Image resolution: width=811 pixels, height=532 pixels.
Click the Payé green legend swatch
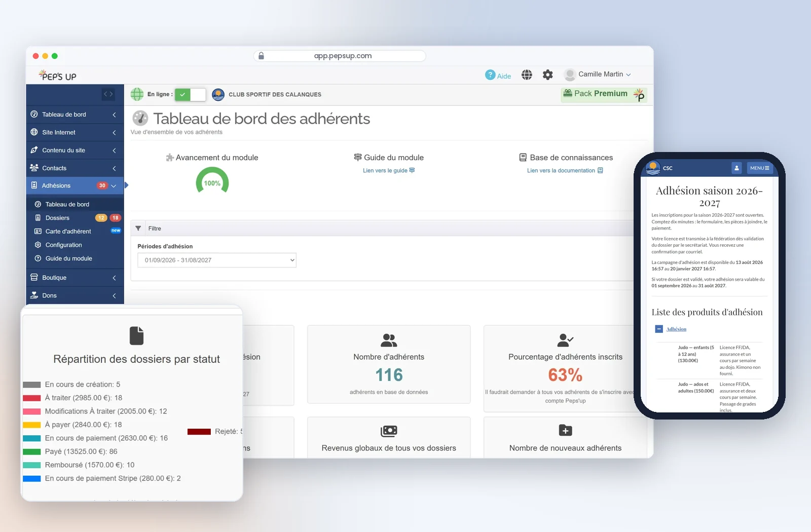32,452
